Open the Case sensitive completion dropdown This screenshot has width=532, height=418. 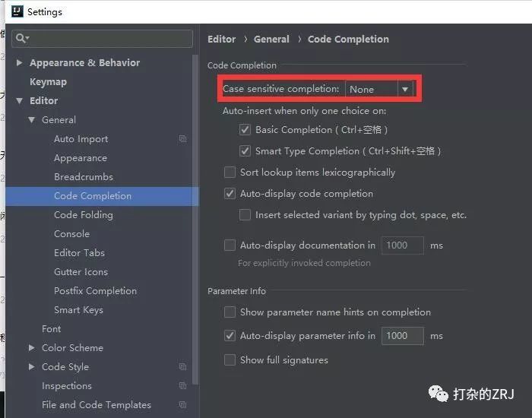tap(379, 89)
